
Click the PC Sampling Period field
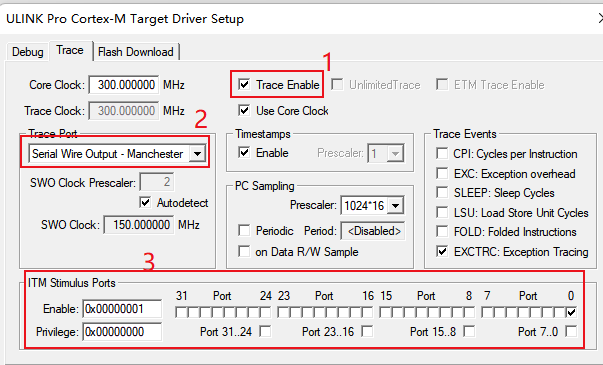click(x=373, y=231)
